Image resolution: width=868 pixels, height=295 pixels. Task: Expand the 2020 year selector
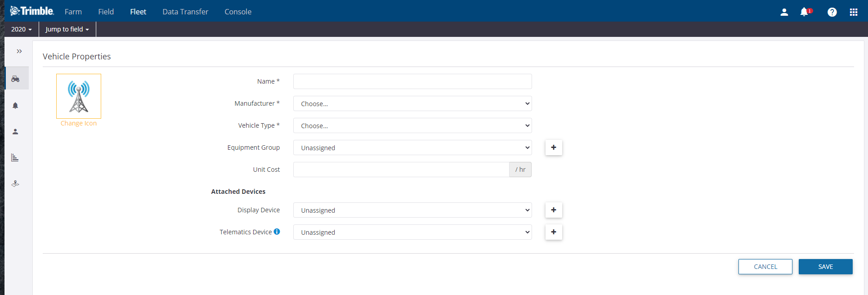[21, 29]
